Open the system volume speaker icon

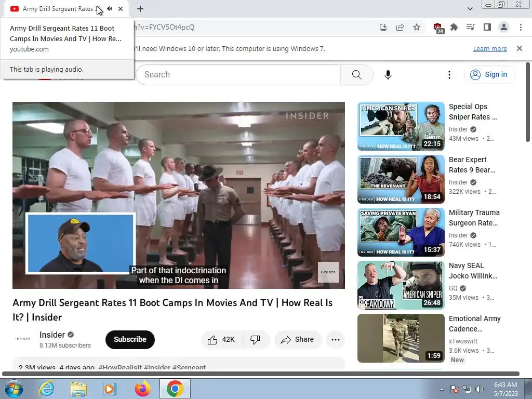[480, 389]
